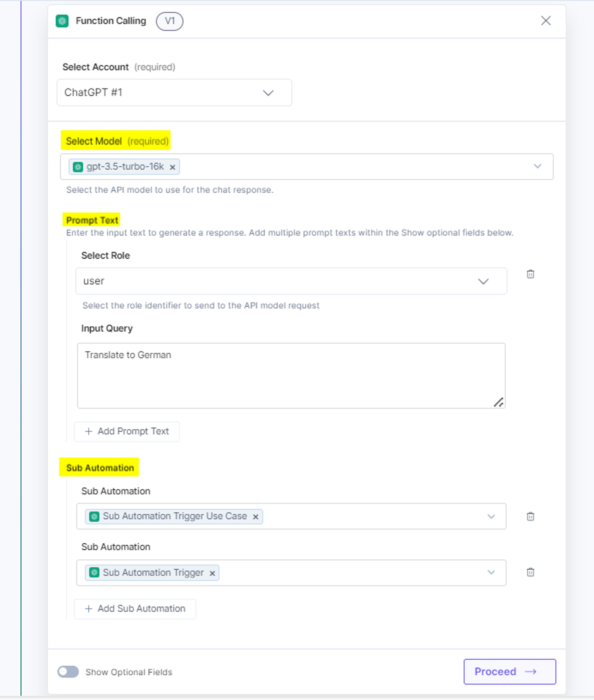
Task: Remove the Sub Automation Trigger Use Case tag
Action: 256,517
